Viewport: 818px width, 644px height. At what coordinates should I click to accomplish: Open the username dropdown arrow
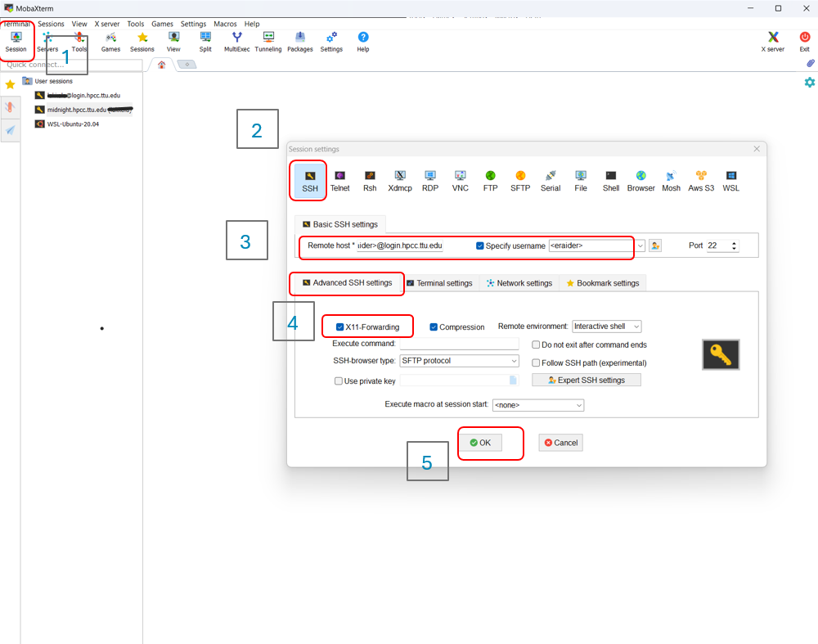[x=640, y=245]
